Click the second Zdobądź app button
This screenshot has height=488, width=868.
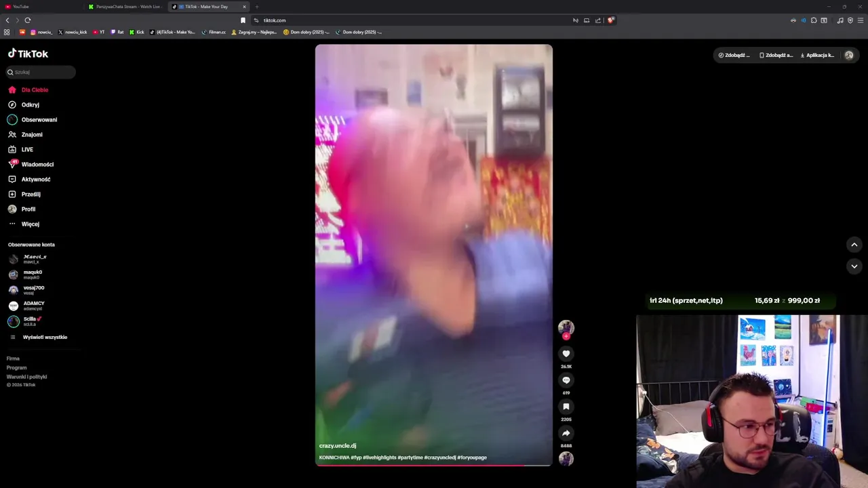coord(776,55)
